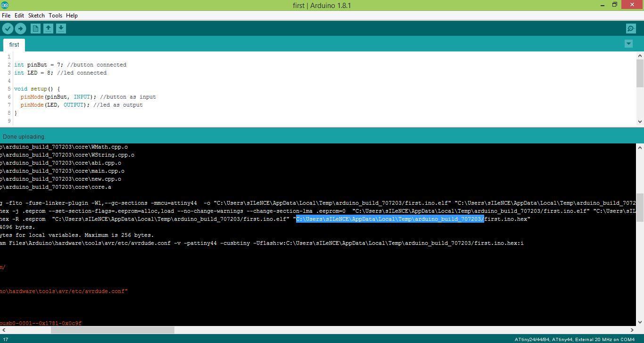Click the 'abi.cpp.o' console line
Viewport: 644px width, 343px height.
(60, 163)
